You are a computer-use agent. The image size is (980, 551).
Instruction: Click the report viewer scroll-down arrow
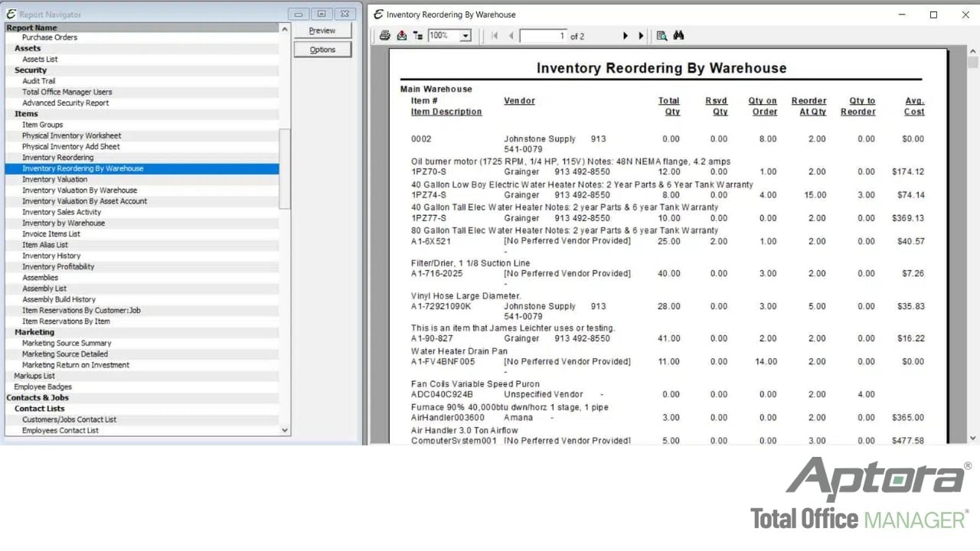[973, 439]
